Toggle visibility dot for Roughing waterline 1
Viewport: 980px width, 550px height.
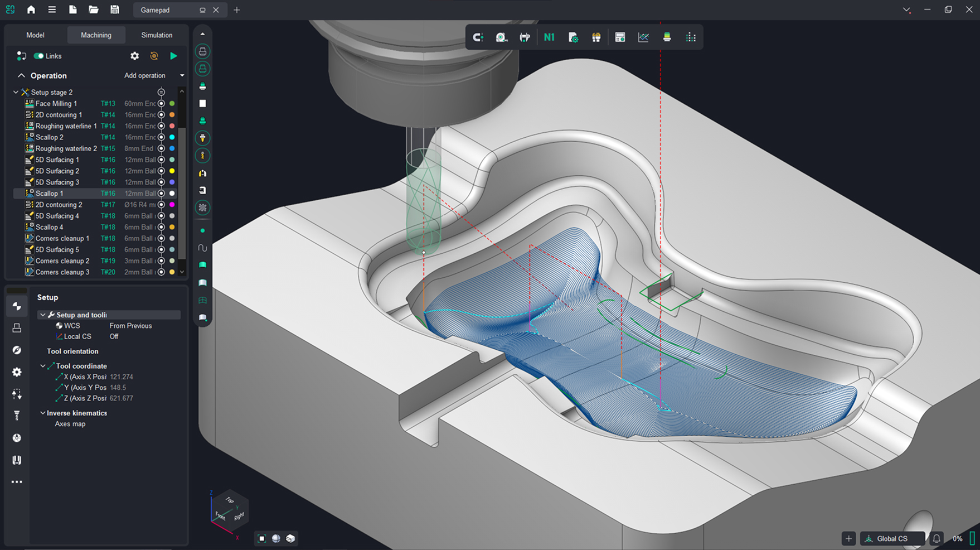(161, 126)
